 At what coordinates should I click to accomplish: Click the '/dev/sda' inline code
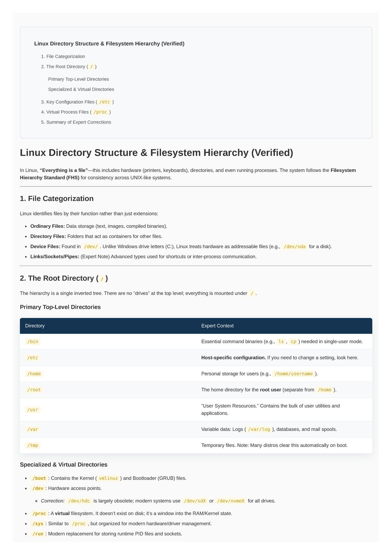pos(295,246)
